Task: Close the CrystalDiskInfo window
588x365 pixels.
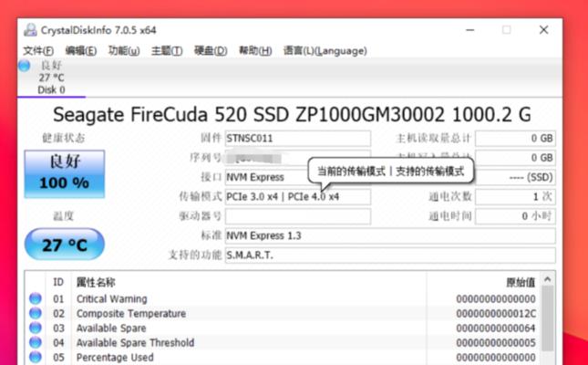Action: point(543,30)
